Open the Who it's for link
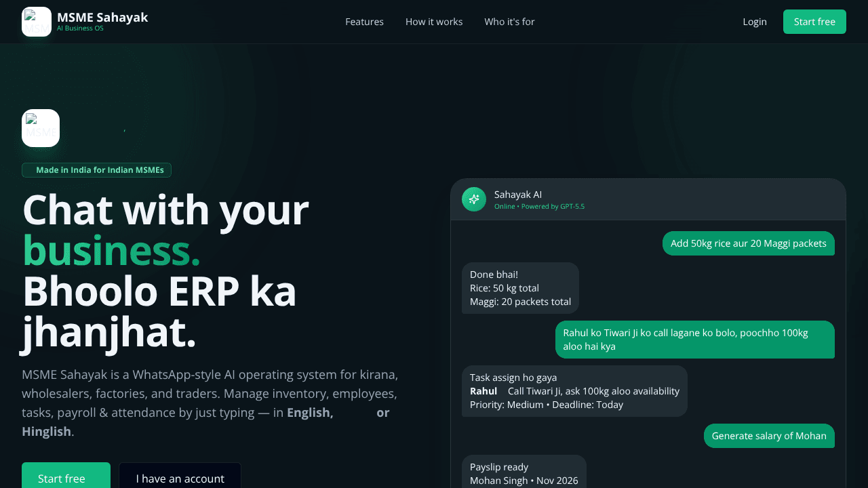This screenshot has height=488, width=868. point(509,22)
